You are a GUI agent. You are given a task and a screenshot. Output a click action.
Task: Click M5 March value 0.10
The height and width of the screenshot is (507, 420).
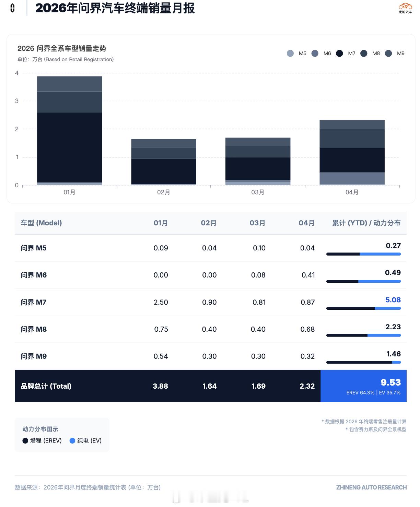(259, 248)
